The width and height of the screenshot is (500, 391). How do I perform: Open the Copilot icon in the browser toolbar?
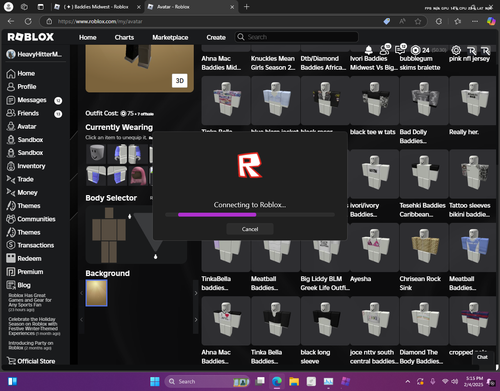pos(491,21)
